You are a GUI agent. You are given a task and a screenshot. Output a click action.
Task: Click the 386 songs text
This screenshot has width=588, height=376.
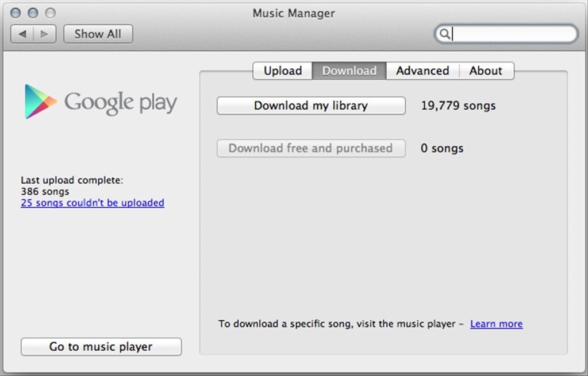(45, 191)
